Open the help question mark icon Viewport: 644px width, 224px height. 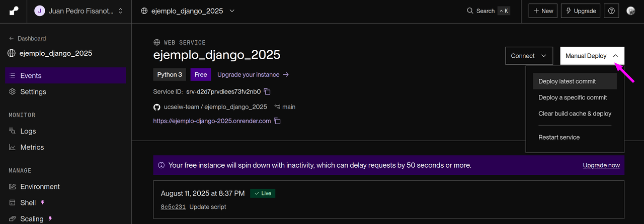pos(611,11)
